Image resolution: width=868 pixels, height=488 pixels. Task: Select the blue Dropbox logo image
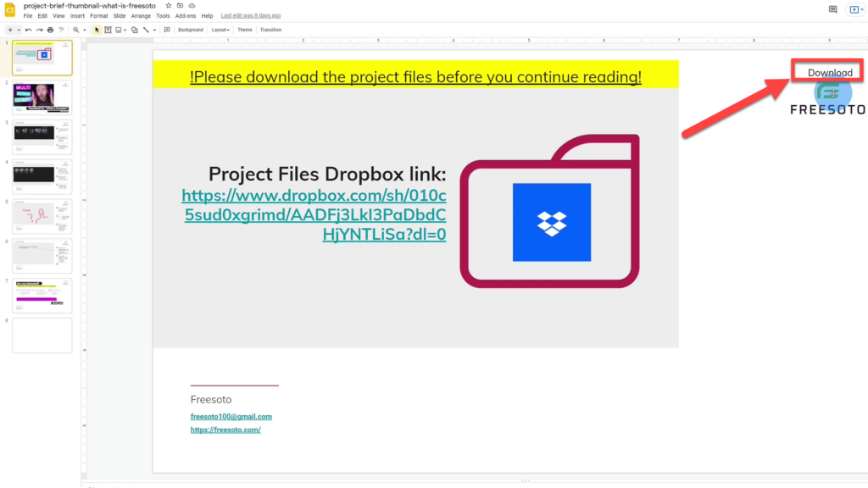point(551,222)
